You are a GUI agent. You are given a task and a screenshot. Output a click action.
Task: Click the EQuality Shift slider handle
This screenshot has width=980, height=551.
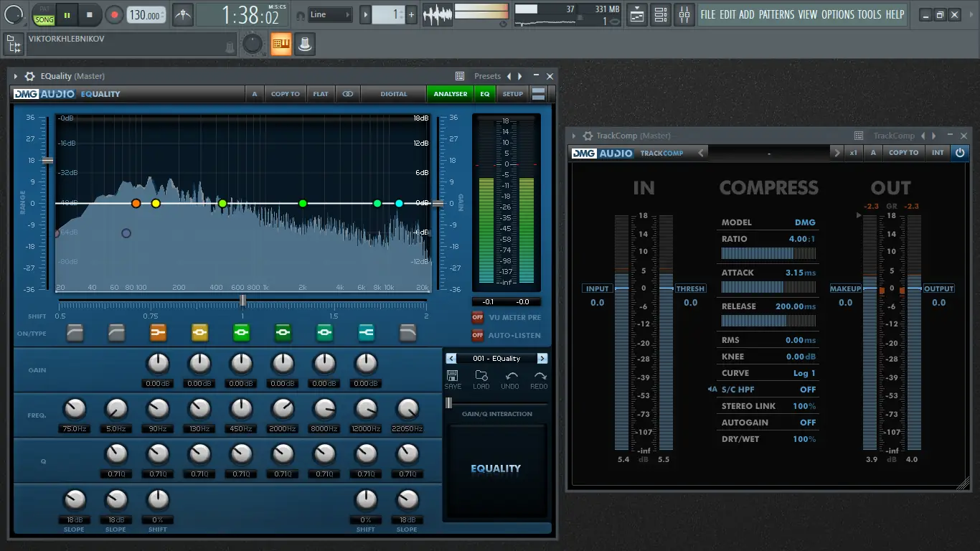(x=242, y=300)
